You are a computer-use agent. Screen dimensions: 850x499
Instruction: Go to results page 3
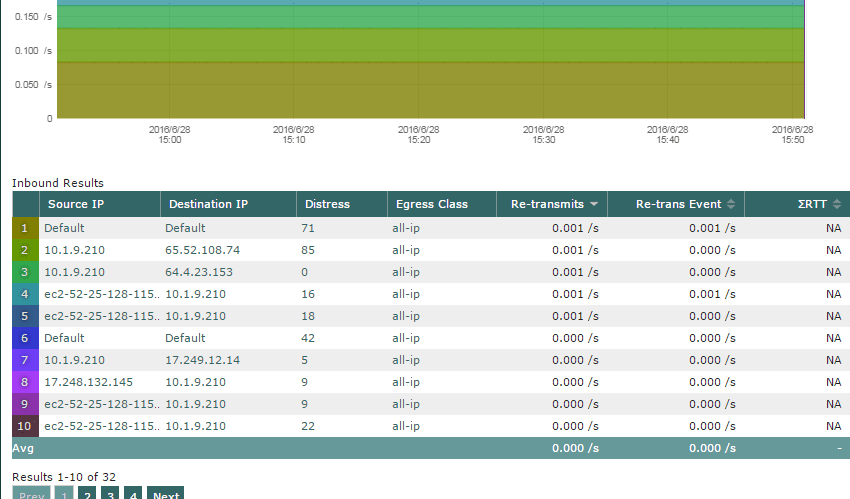[x=110, y=494]
